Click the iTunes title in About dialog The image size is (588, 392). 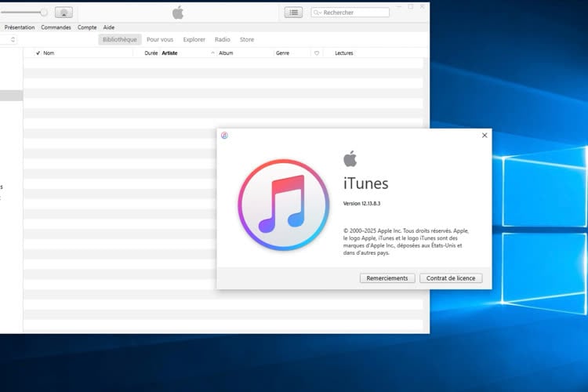point(365,183)
